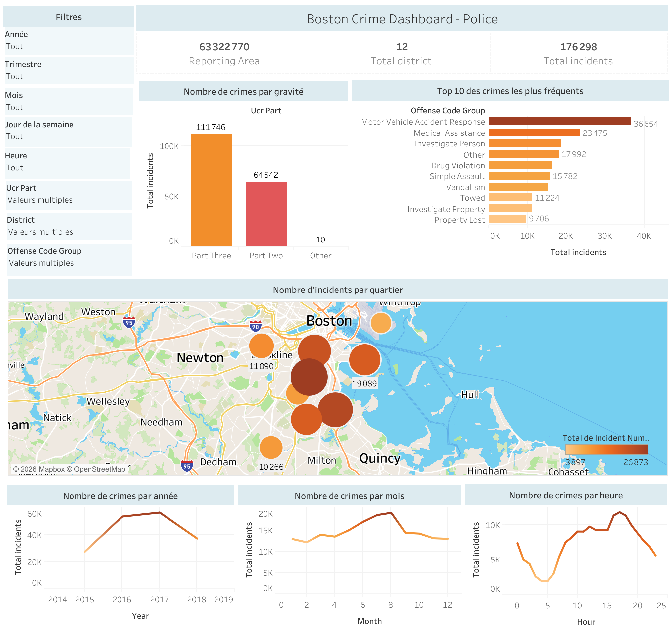
Task: Select the largest dark bubble on the map
Action: tap(309, 376)
